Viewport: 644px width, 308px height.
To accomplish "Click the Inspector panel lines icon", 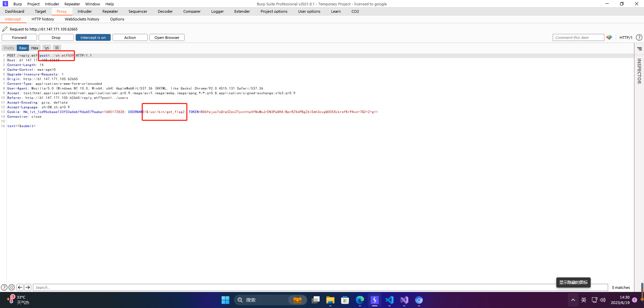I will tap(639, 49).
